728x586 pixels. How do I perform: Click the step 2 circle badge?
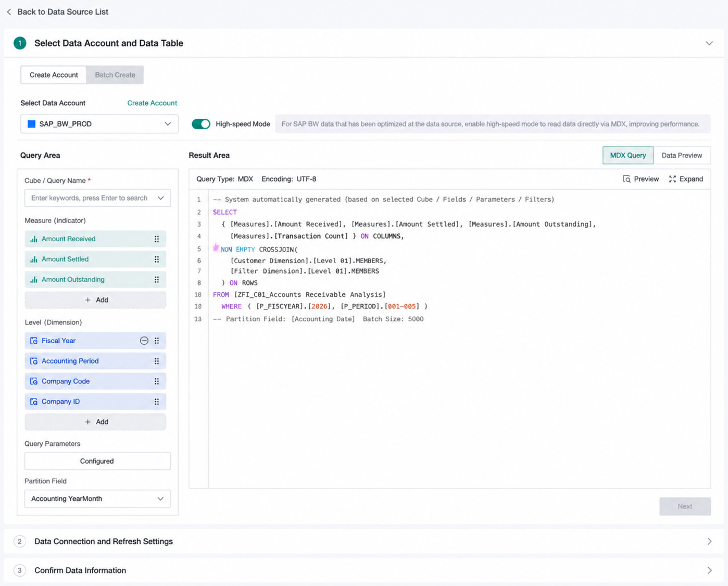[20, 541]
